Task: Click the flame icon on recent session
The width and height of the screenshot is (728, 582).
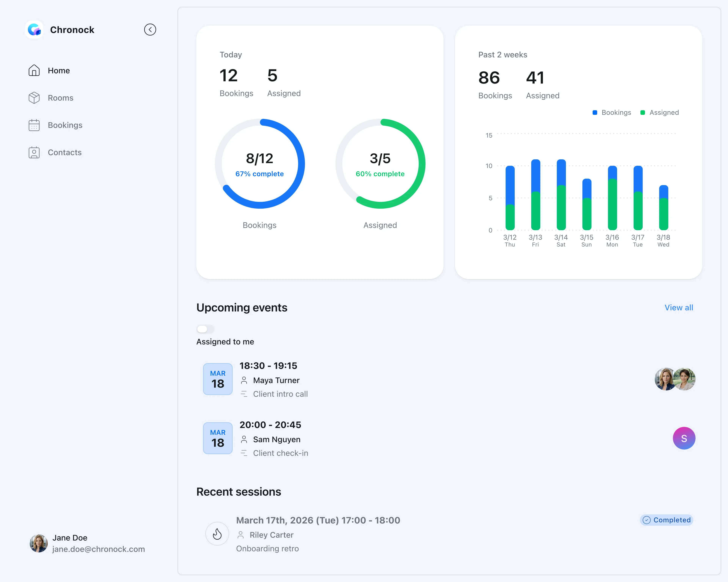Action: click(x=217, y=534)
